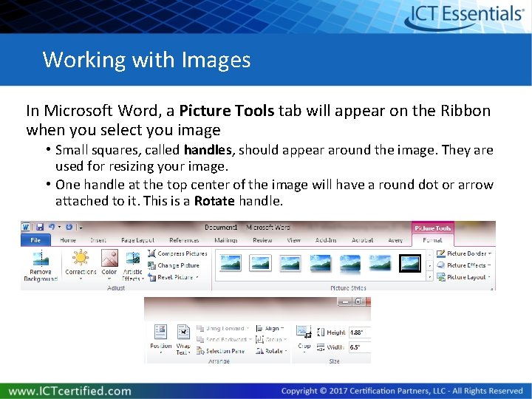Switch to the Mailings tab
Screen dimensions: 532x399
coord(226,240)
